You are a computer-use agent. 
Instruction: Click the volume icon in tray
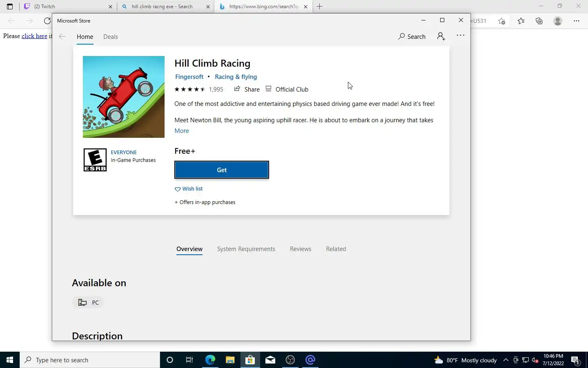pos(535,360)
